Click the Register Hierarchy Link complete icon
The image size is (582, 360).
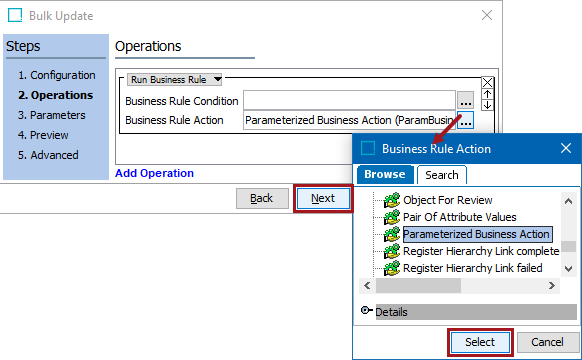pos(392,251)
